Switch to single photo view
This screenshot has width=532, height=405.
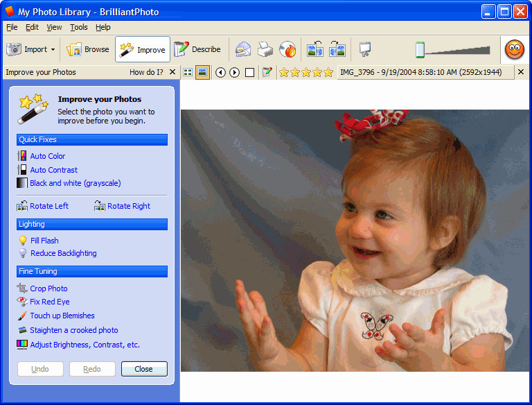coord(202,72)
